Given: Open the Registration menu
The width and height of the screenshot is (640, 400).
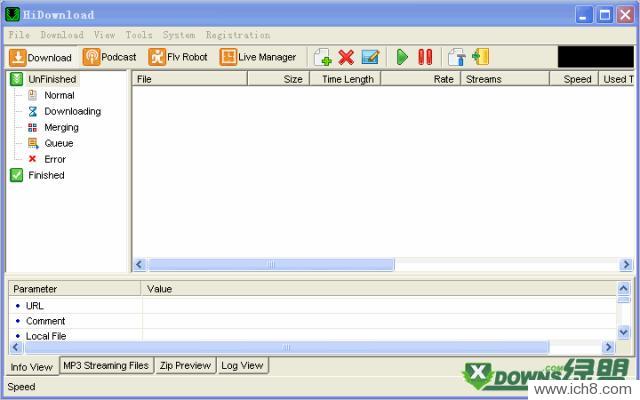Looking at the screenshot, I should pyautogui.click(x=238, y=35).
